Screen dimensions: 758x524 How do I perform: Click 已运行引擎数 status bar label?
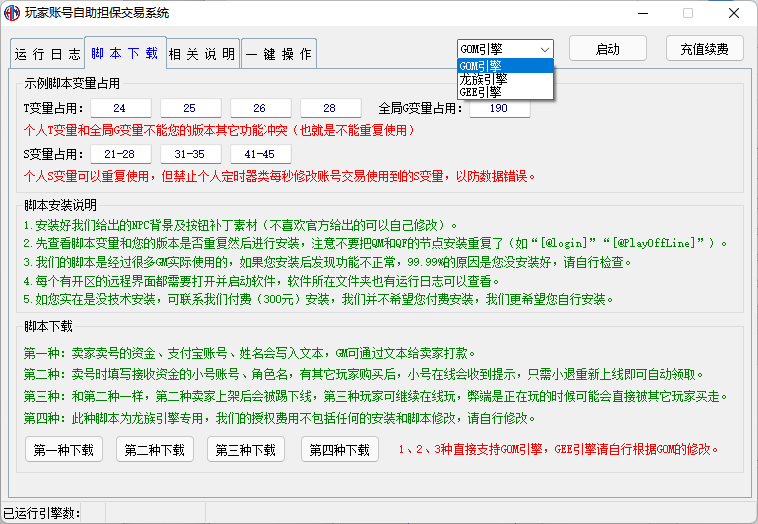42,513
